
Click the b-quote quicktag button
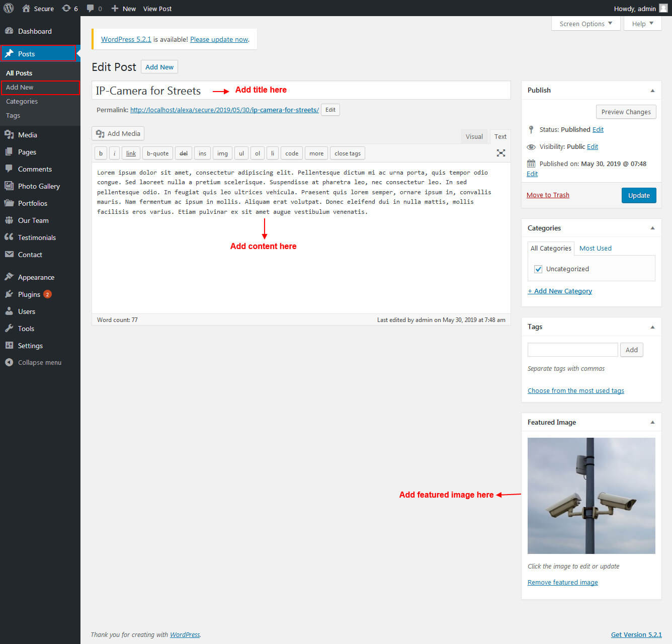[157, 153]
